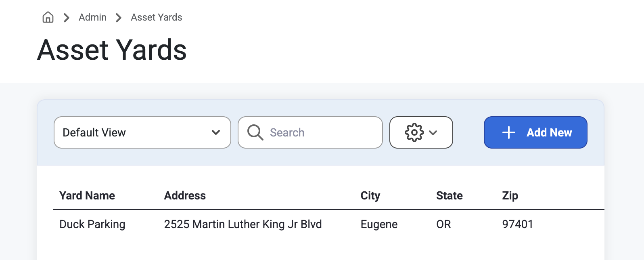Image resolution: width=644 pixels, height=260 pixels.
Task: Select the Duck Parking yard row
Action: pos(328,224)
